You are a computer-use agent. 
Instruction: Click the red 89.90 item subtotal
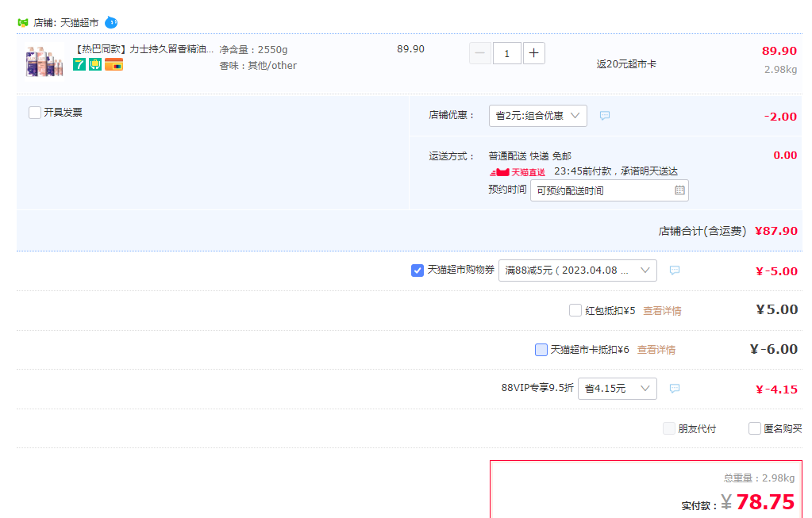779,51
